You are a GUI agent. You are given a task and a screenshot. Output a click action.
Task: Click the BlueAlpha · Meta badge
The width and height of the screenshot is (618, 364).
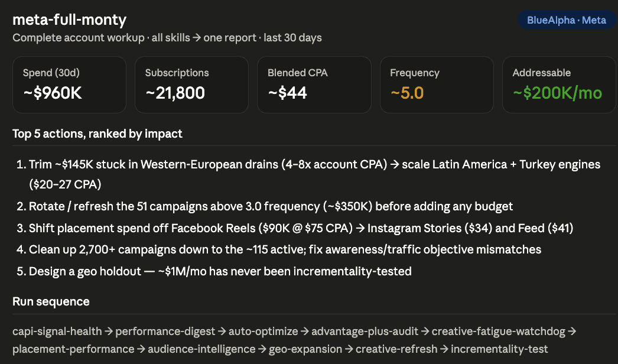[x=567, y=20]
